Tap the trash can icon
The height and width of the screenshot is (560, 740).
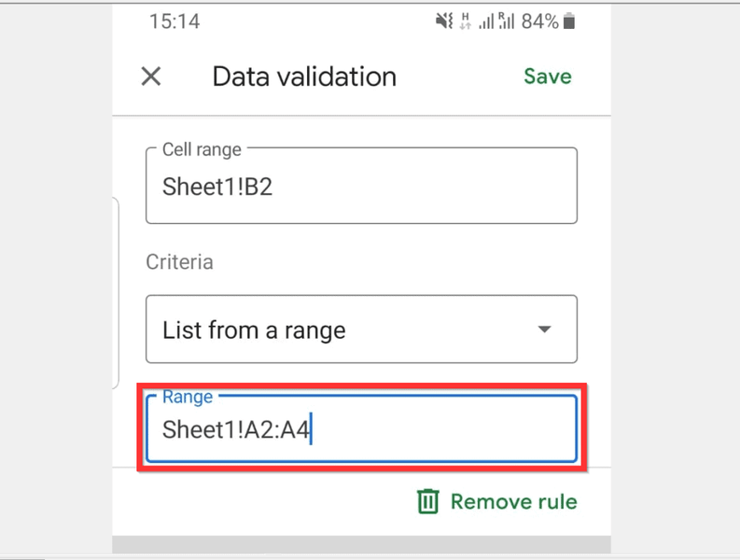pyautogui.click(x=428, y=501)
